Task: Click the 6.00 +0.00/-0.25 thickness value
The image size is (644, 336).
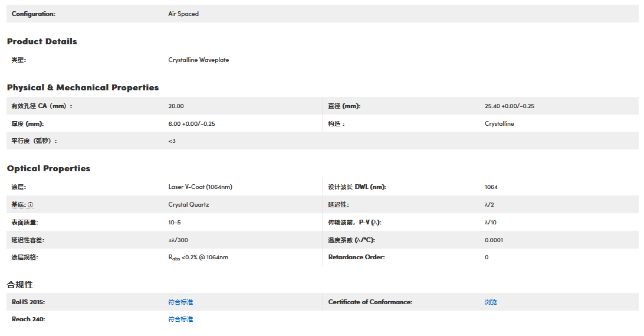Action: 191,124
